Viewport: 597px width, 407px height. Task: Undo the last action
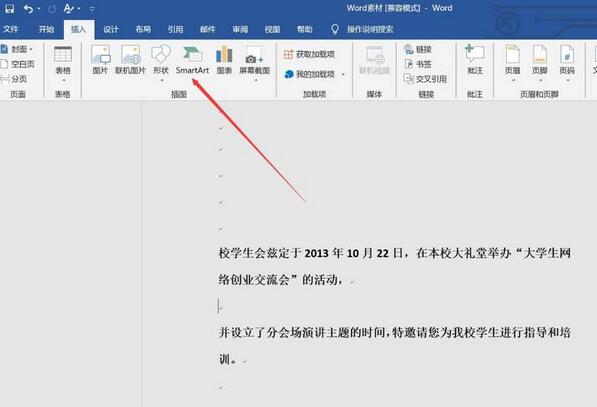click(x=28, y=8)
